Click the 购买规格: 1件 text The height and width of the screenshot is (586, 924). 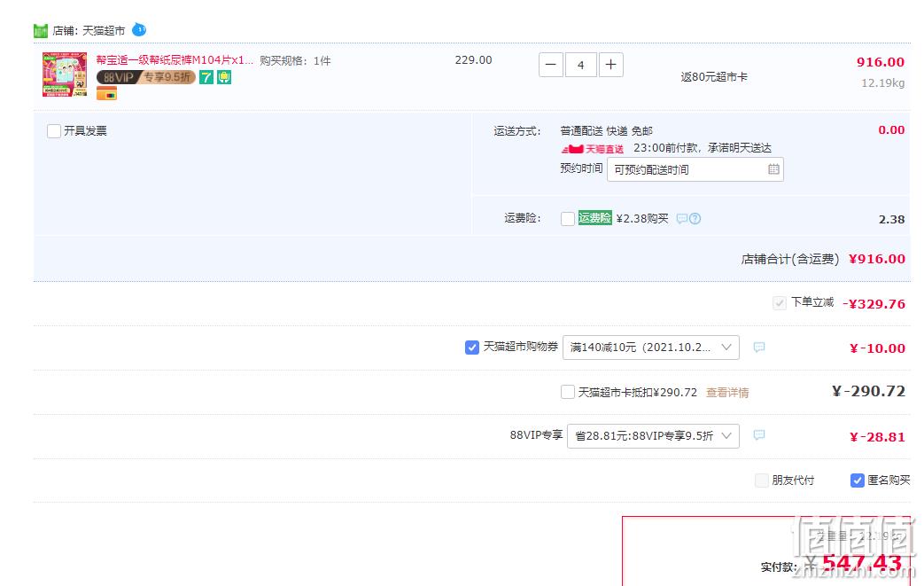[x=295, y=60]
